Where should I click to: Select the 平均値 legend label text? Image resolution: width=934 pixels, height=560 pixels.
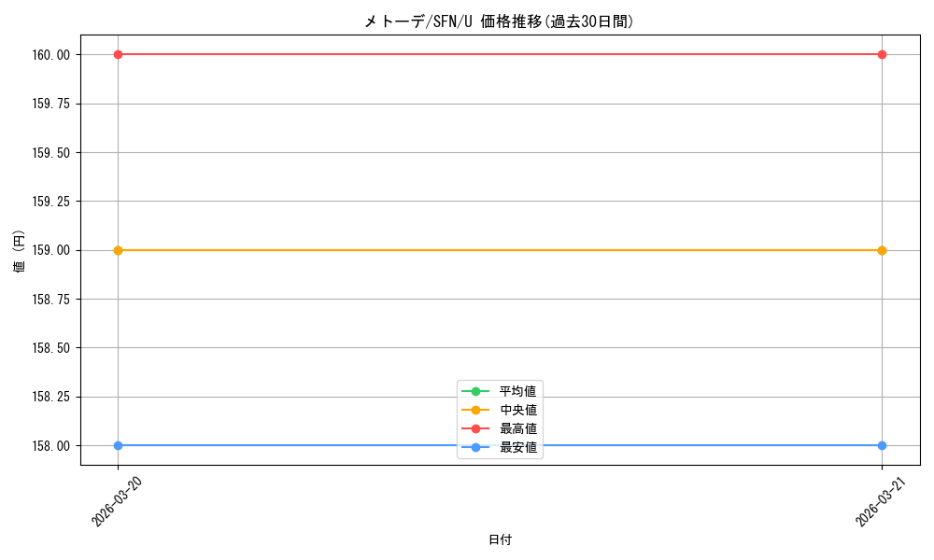click(x=518, y=391)
